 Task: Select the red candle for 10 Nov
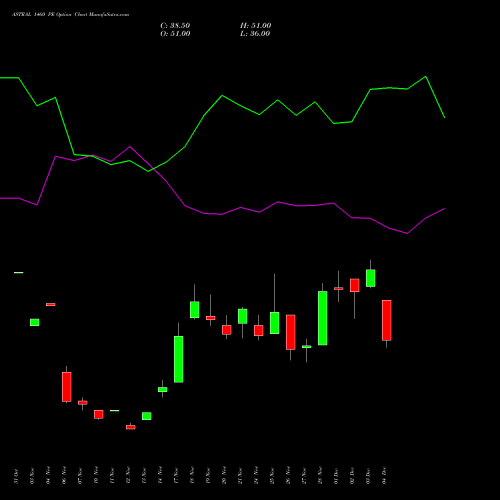(99, 414)
